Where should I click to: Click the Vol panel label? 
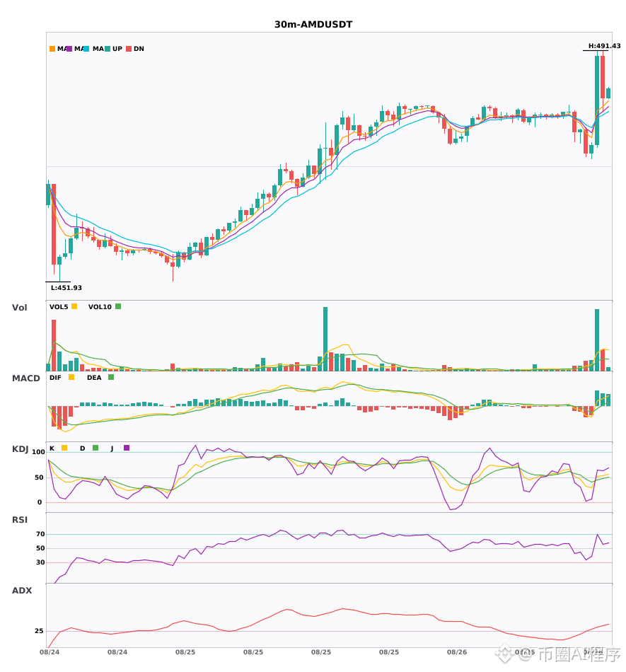tap(19, 308)
